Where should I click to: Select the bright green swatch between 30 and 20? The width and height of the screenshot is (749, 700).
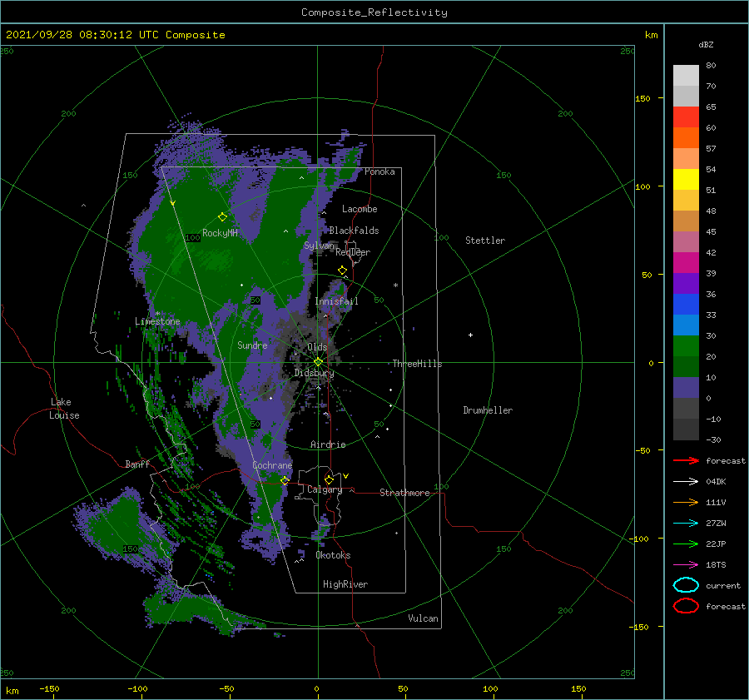pyautogui.click(x=686, y=346)
